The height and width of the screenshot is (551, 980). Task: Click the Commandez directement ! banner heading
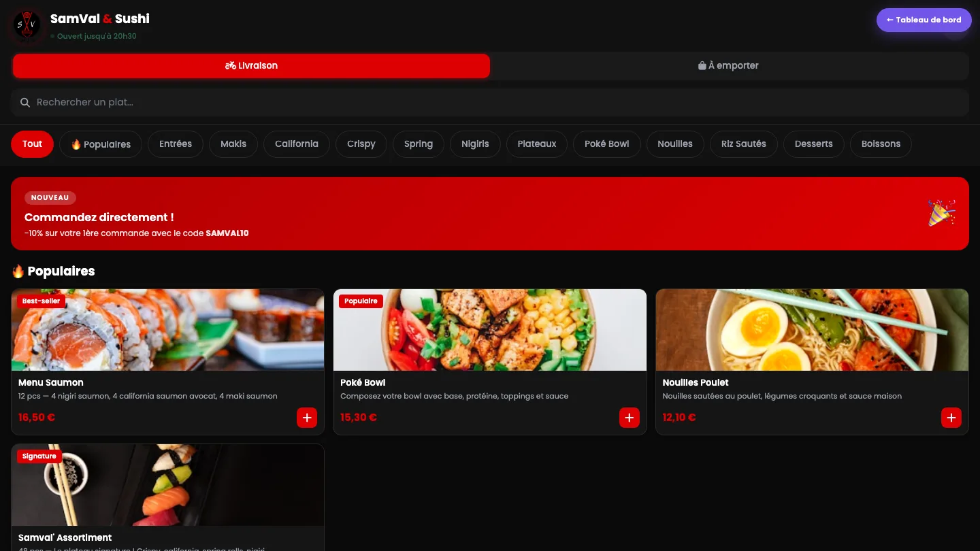point(99,218)
